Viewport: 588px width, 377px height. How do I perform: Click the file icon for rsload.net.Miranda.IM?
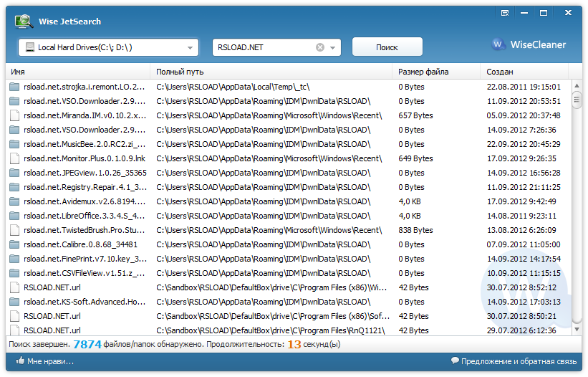point(14,115)
